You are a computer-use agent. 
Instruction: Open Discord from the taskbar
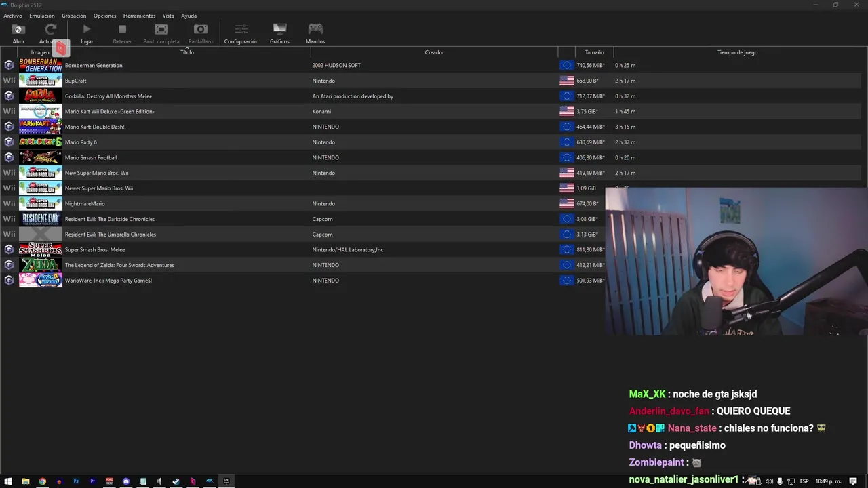click(x=126, y=481)
